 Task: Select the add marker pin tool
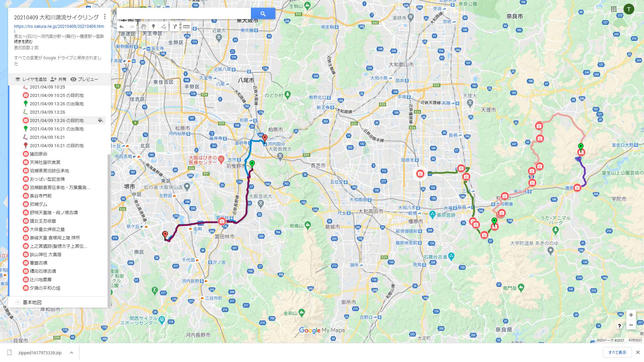pos(153,26)
